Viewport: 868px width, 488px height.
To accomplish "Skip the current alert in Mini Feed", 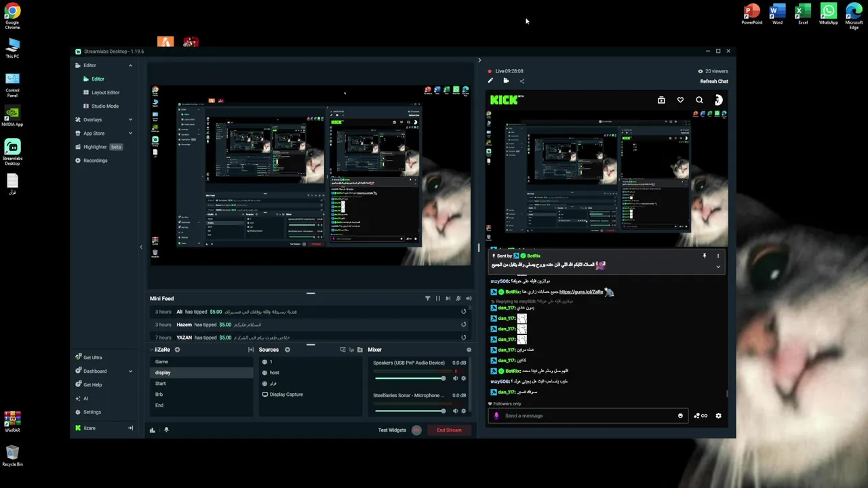I will (x=448, y=298).
